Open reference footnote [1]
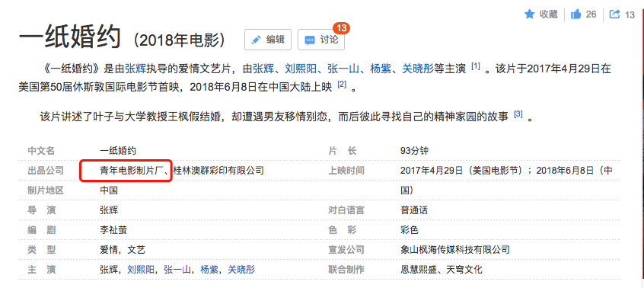Screen dimensions: 644x288 [x=476, y=66]
